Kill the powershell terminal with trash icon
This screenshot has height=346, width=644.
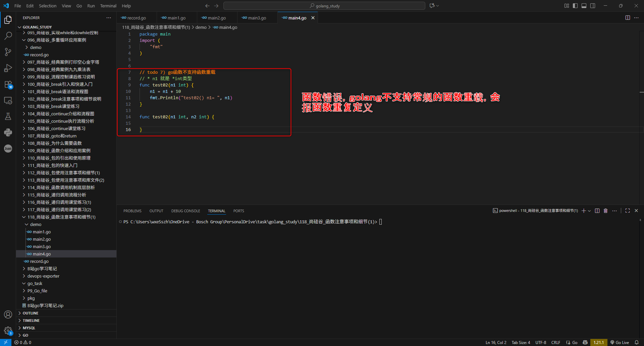click(606, 211)
